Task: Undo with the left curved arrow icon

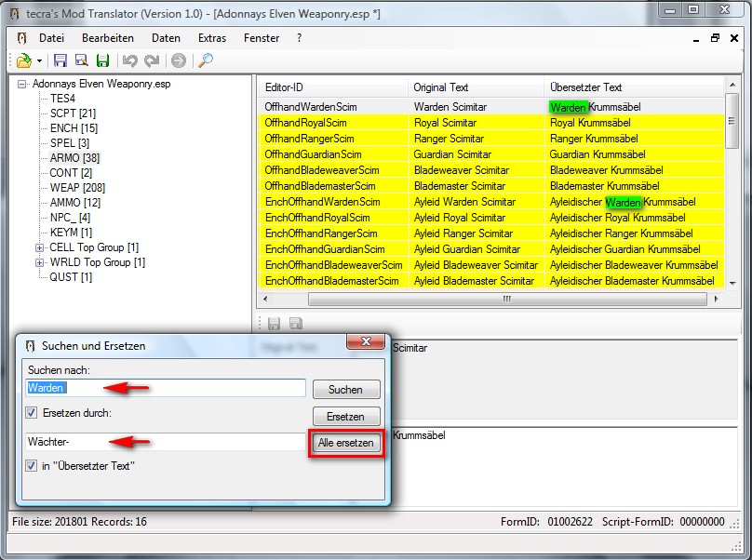Action: (130, 60)
